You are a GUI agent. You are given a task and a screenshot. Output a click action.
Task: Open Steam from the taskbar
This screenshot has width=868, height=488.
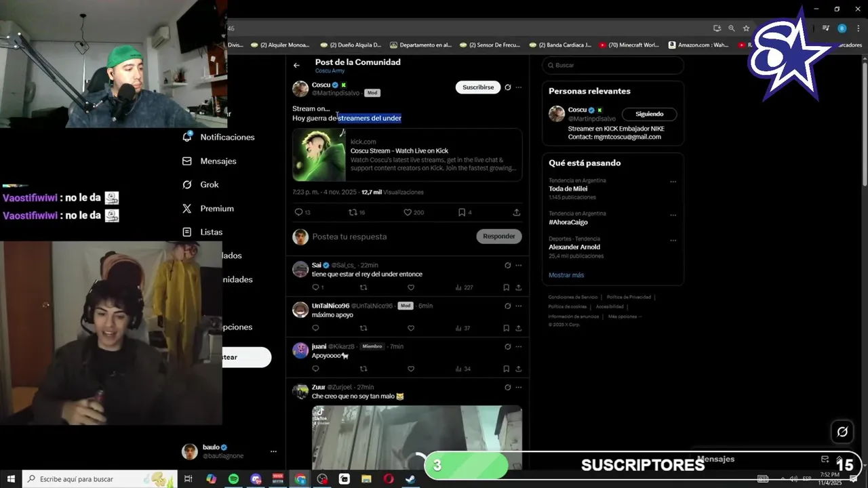pyautogui.click(x=411, y=479)
